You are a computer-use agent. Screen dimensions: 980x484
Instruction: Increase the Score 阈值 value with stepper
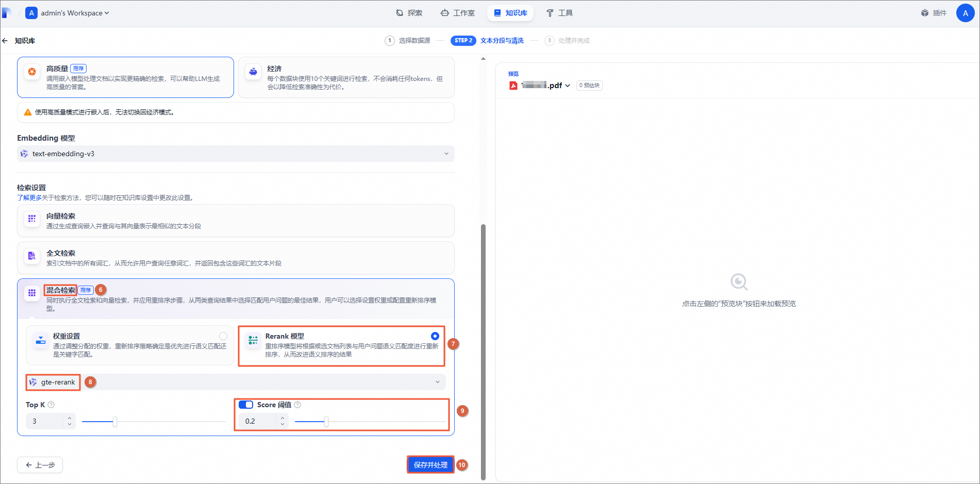pyautogui.click(x=283, y=418)
